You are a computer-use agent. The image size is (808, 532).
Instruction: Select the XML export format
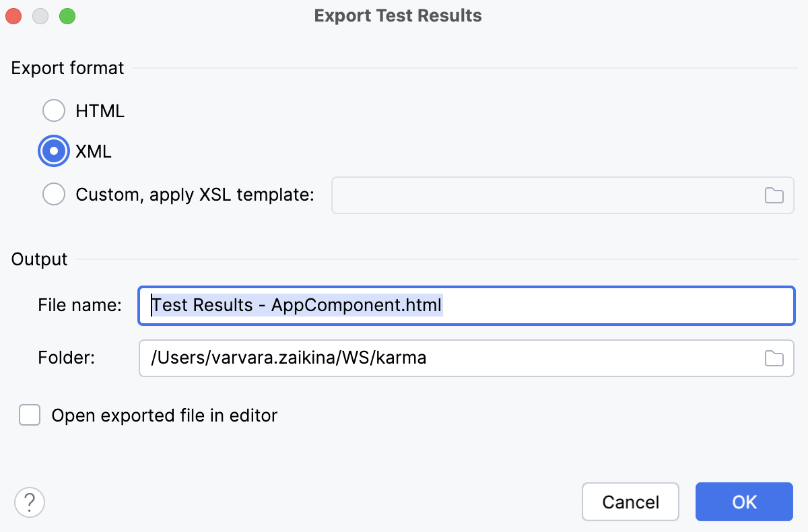click(x=54, y=151)
